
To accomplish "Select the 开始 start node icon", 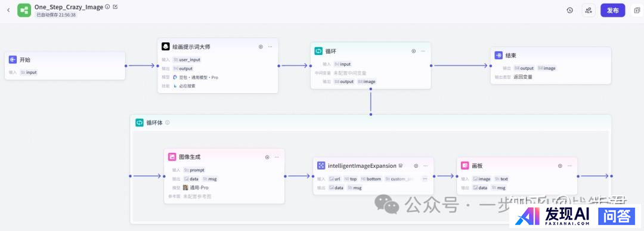I will (x=13, y=60).
